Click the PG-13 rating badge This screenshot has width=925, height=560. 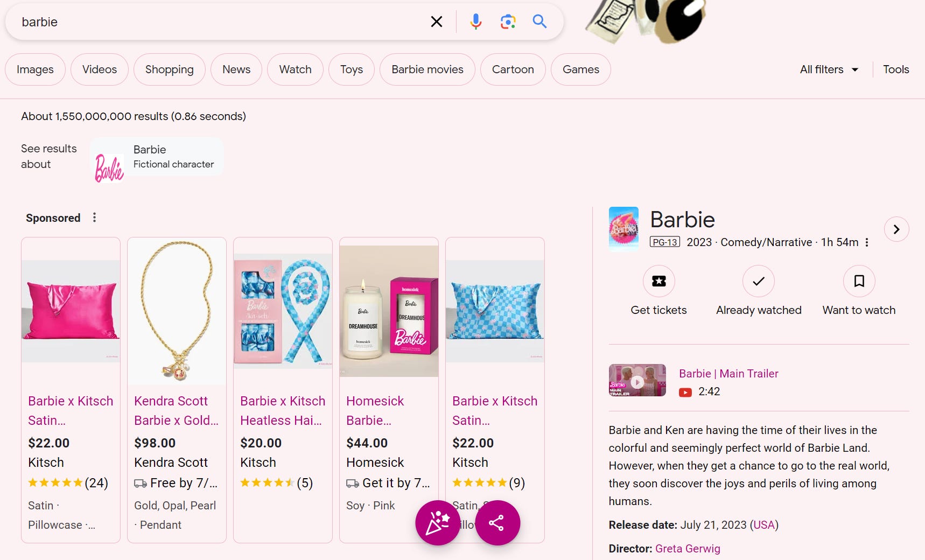(665, 242)
